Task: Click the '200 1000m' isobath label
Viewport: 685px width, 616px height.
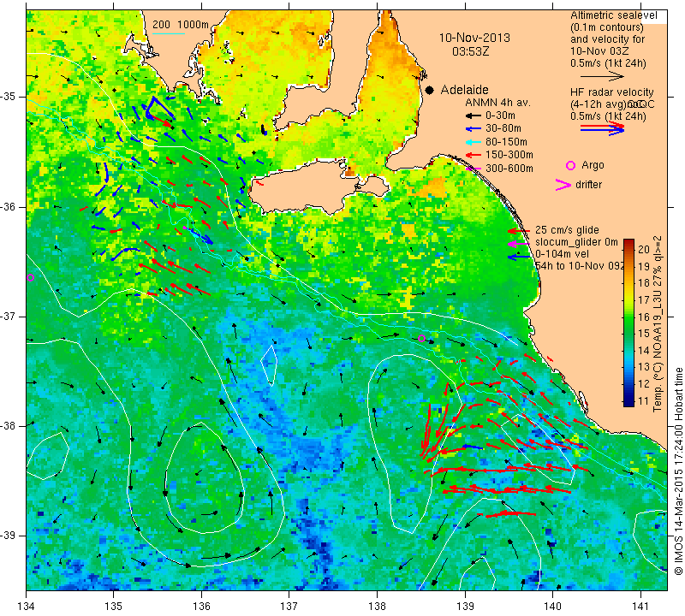Action: 181,25
